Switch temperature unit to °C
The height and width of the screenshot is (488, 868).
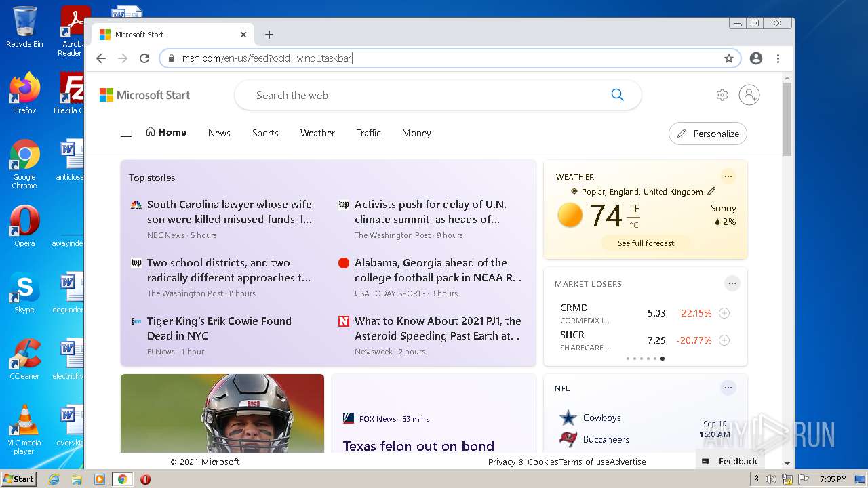click(633, 224)
